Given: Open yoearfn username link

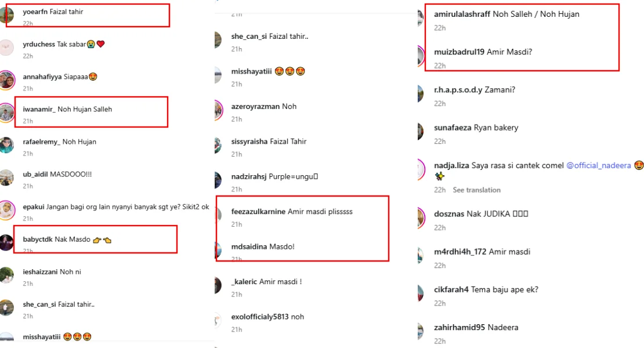Looking at the screenshot, I should pyautogui.click(x=35, y=12).
